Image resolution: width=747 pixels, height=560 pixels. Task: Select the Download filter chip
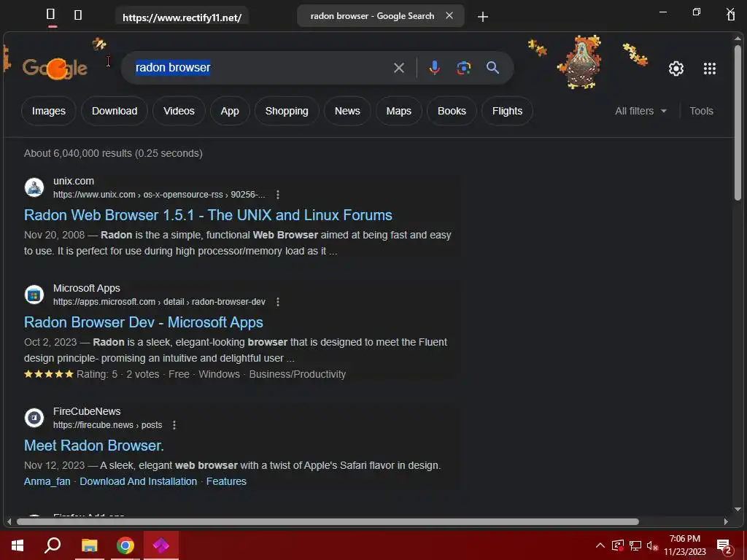click(115, 111)
